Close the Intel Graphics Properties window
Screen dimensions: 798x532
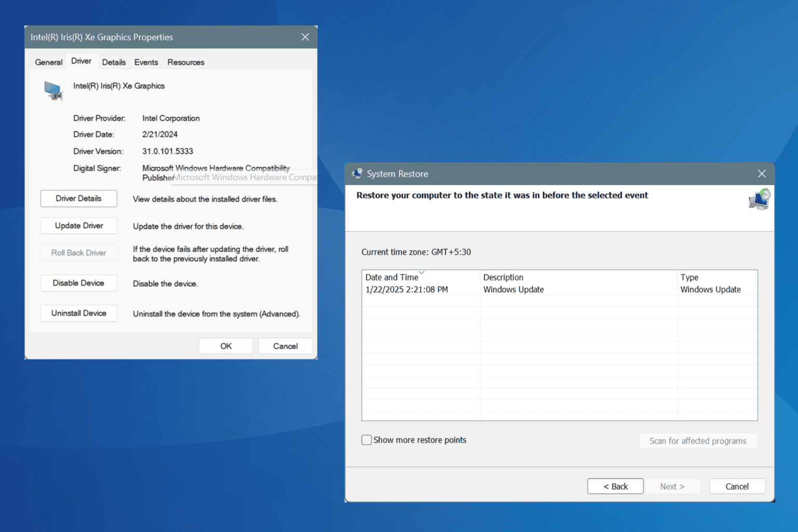(305, 37)
